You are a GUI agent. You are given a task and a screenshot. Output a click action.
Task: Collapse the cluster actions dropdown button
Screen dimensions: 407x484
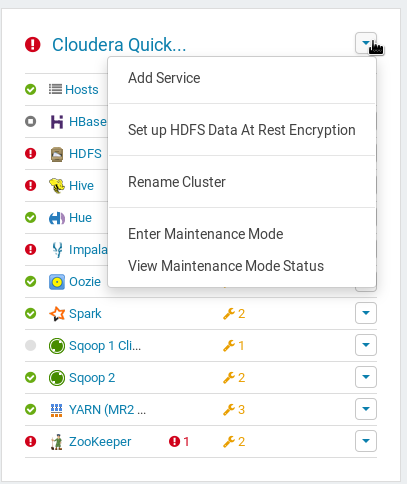pos(366,43)
